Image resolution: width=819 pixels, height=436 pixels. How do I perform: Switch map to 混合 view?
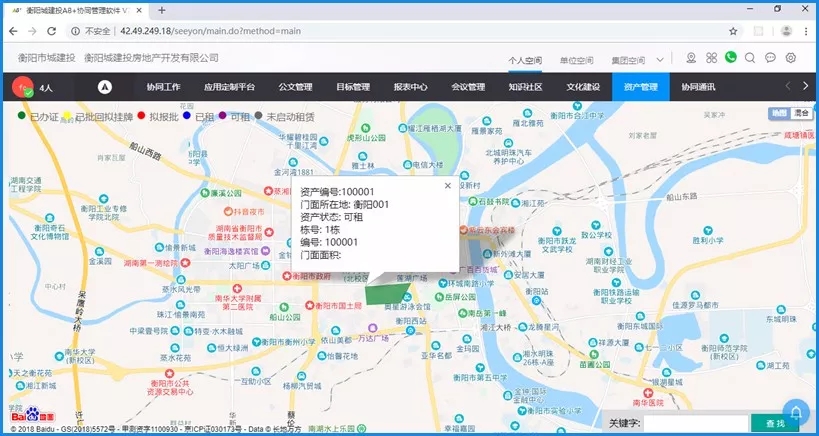click(x=801, y=113)
